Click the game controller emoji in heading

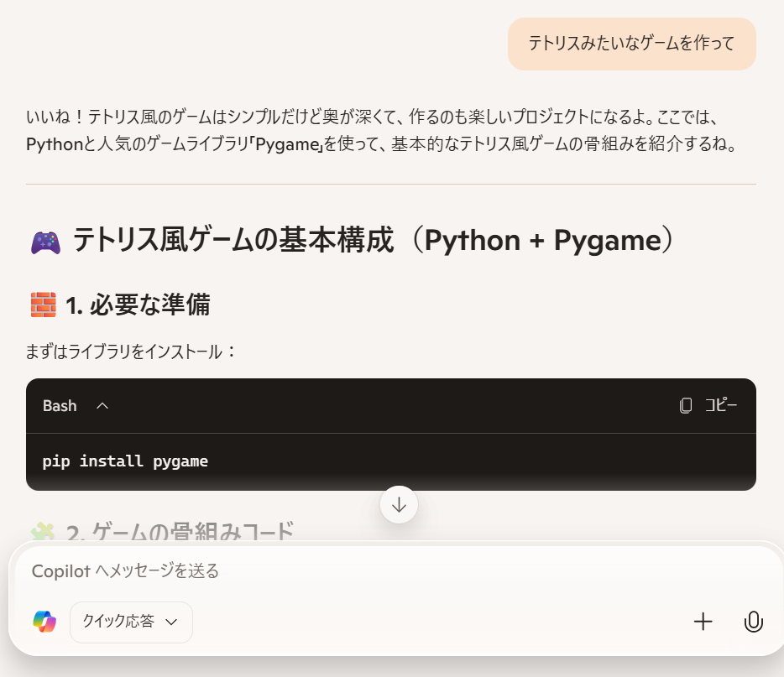tap(45, 242)
